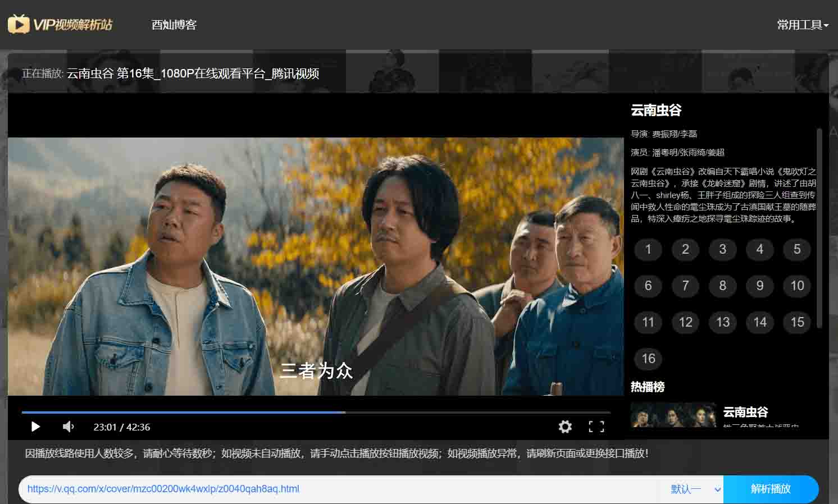Select episode 13
838x504 pixels.
click(x=723, y=322)
